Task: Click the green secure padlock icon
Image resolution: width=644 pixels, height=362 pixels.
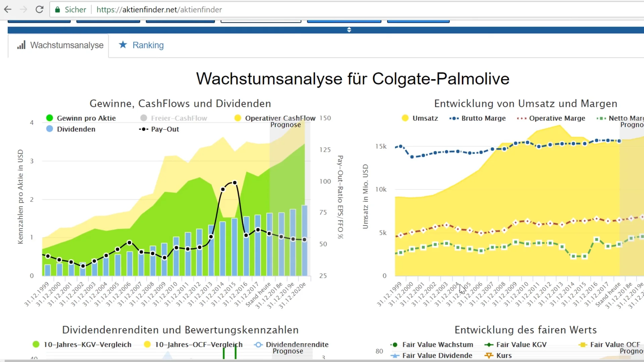Action: click(x=57, y=10)
